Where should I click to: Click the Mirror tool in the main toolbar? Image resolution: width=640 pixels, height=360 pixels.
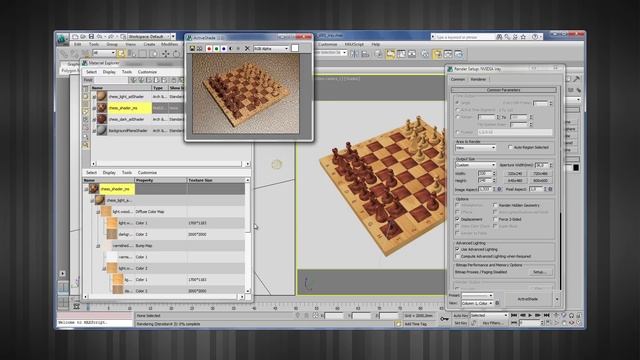pyautogui.click(x=355, y=53)
